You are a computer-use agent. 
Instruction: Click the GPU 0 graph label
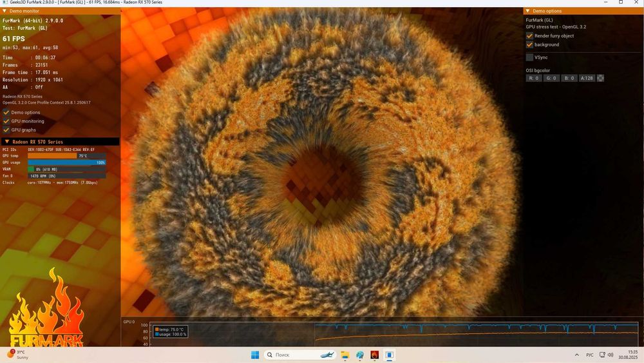tap(129, 322)
